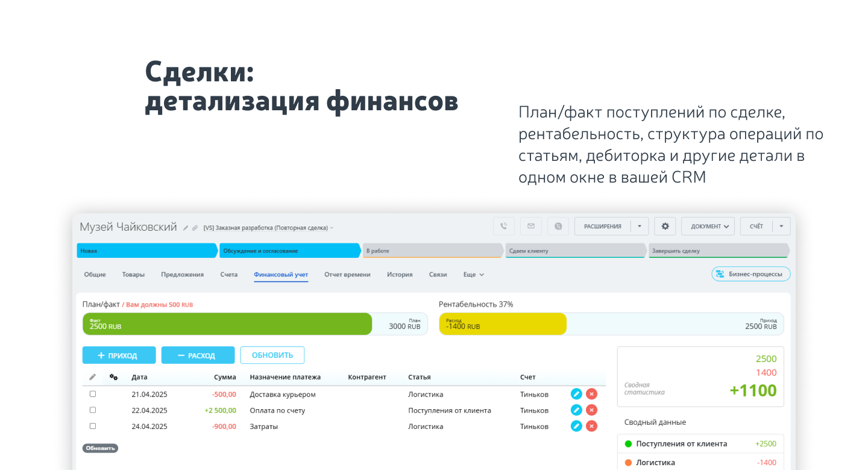The height and width of the screenshot is (470, 868).
Task: Click the ПРИХОД button to add income
Action: [119, 355]
